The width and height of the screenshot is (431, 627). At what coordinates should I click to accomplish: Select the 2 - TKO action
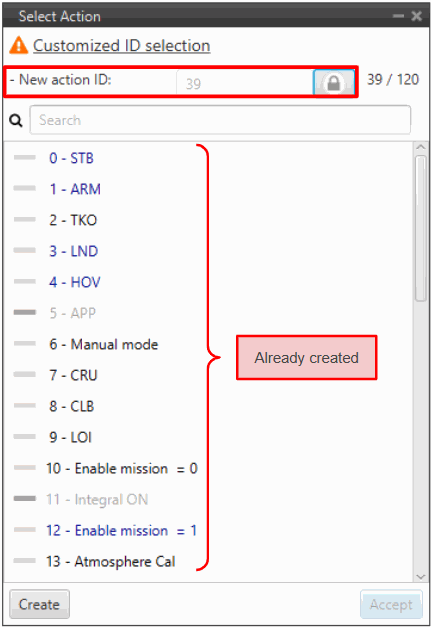(x=73, y=220)
